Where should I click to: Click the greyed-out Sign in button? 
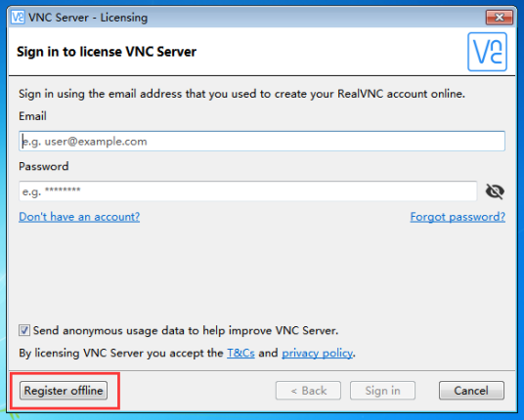[x=382, y=391]
